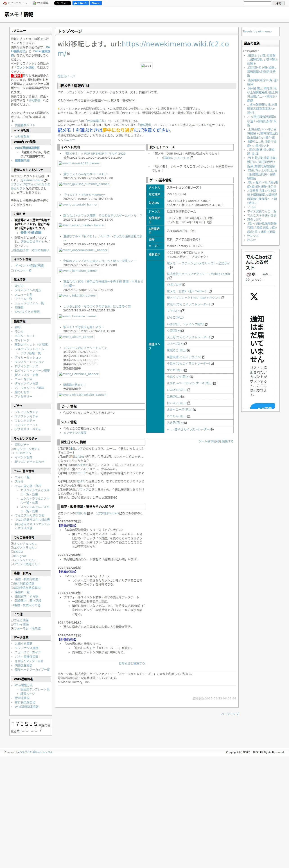Open Wiki編集方法 link in the menu intro
The width and height of the screenshot is (289, 868).
30,49
